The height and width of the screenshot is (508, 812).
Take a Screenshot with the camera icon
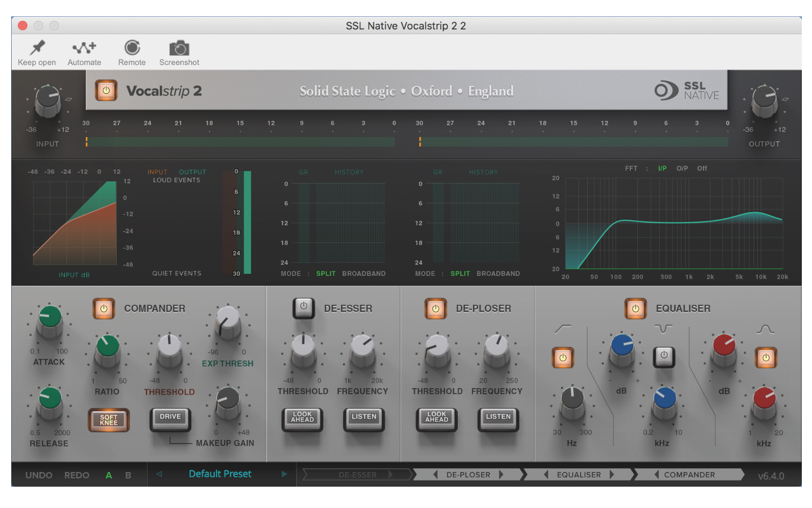pos(179,48)
